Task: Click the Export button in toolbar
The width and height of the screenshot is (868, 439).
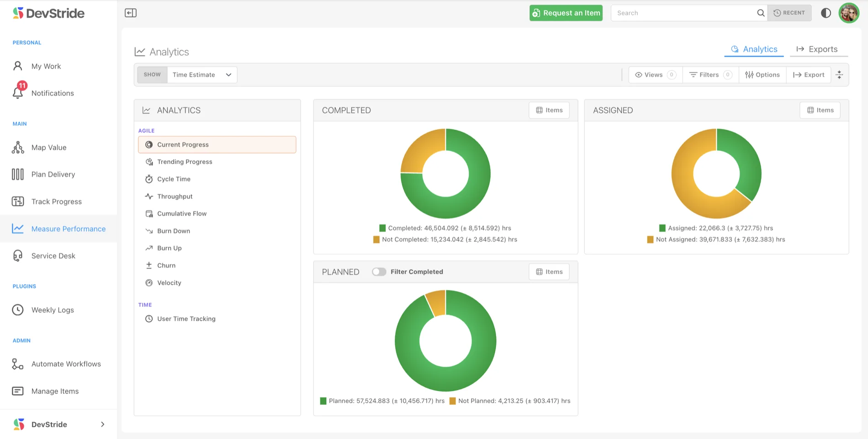Action: pyautogui.click(x=809, y=75)
